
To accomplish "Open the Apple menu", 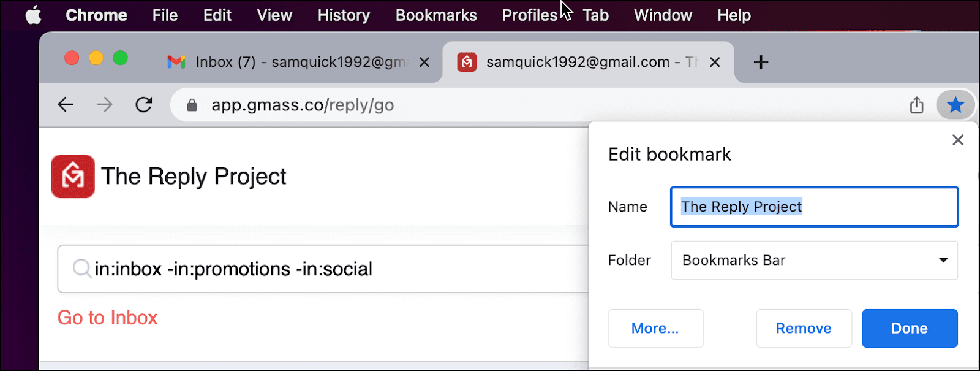I will coord(34,15).
